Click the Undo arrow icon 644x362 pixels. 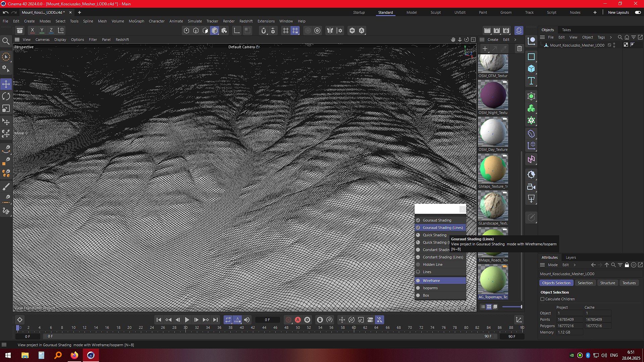click(6, 12)
